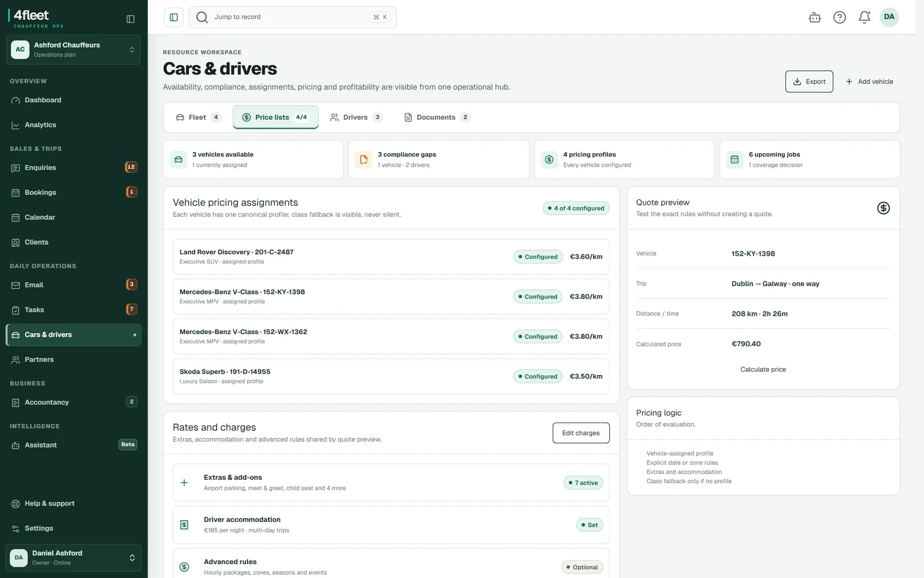
Task: Click the dollar icon in Quote preview
Action: (884, 208)
